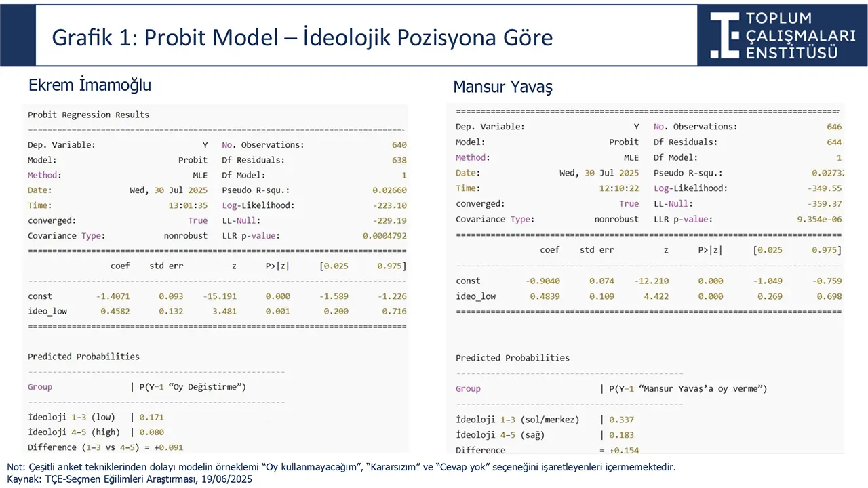The image size is (868, 488).
Task: Click Df Residuals value 644
Action: [x=834, y=142]
